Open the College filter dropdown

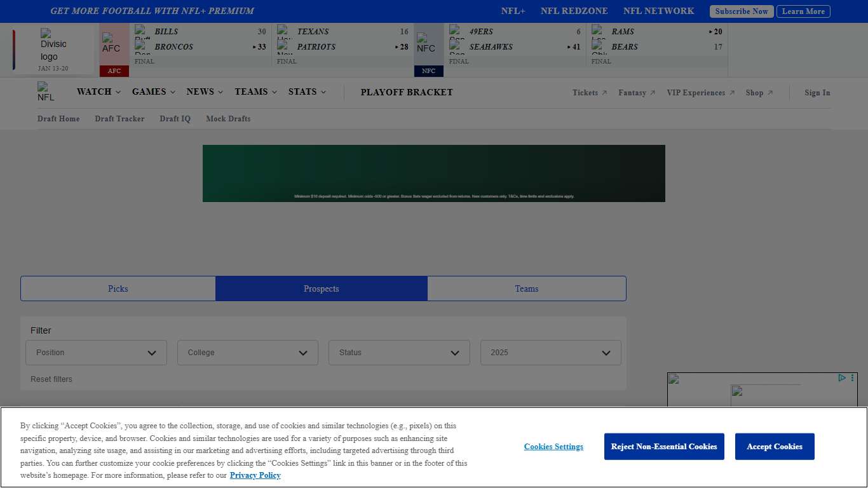pos(247,353)
